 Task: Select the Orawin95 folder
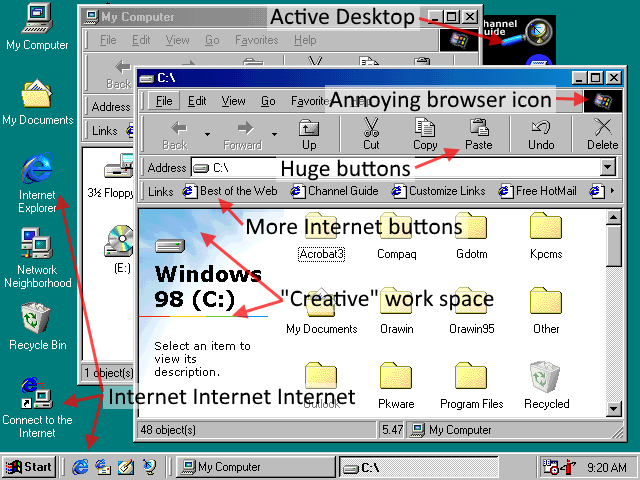tap(471, 312)
